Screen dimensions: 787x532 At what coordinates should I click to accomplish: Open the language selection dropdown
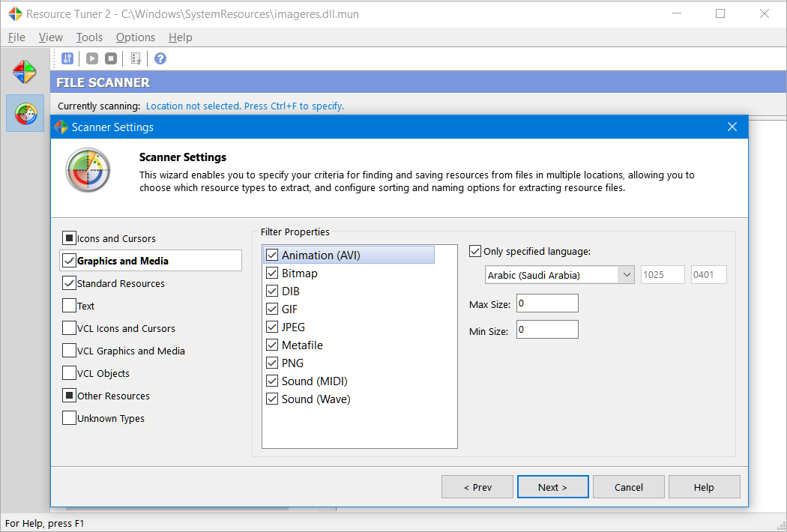[628, 274]
